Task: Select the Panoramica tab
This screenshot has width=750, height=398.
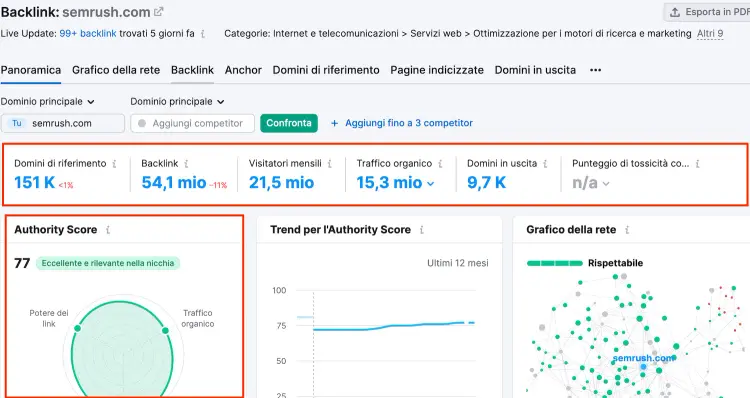Action: tap(31, 70)
